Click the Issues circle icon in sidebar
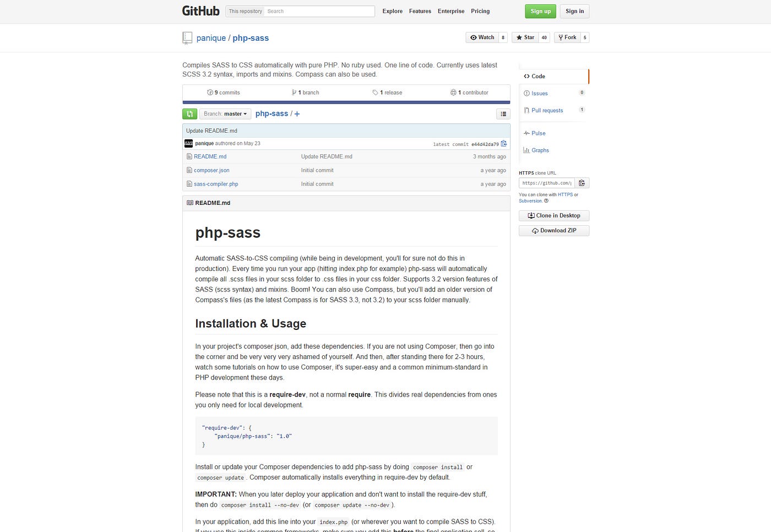This screenshot has height=532, width=771. click(x=526, y=94)
